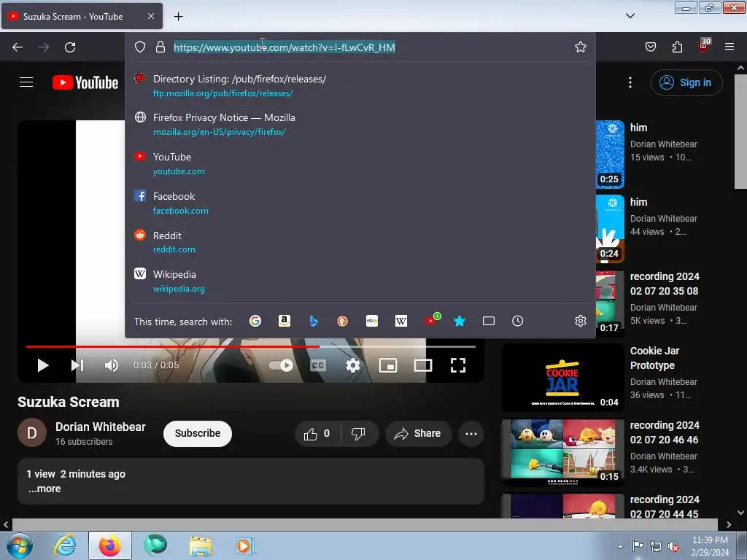Select Firefox Privacy Notice — Mozilla suggestion
747x560 pixels.
(x=360, y=124)
